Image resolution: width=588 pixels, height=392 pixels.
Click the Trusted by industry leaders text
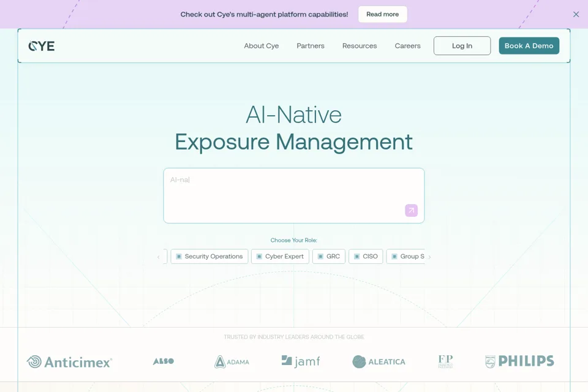point(294,337)
